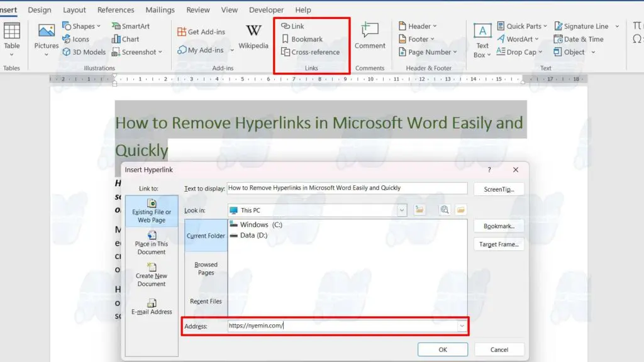This screenshot has width=644, height=362.
Task: Open the Help tab
Action: [303, 10]
